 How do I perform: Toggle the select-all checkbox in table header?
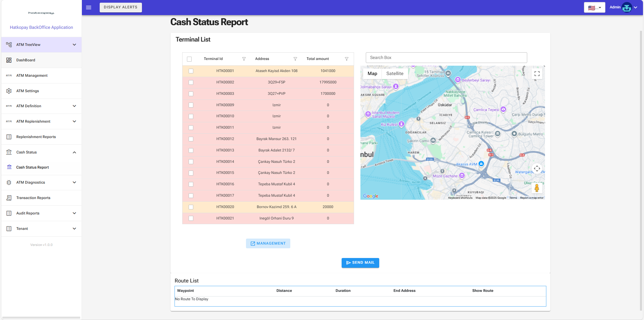coord(189,59)
